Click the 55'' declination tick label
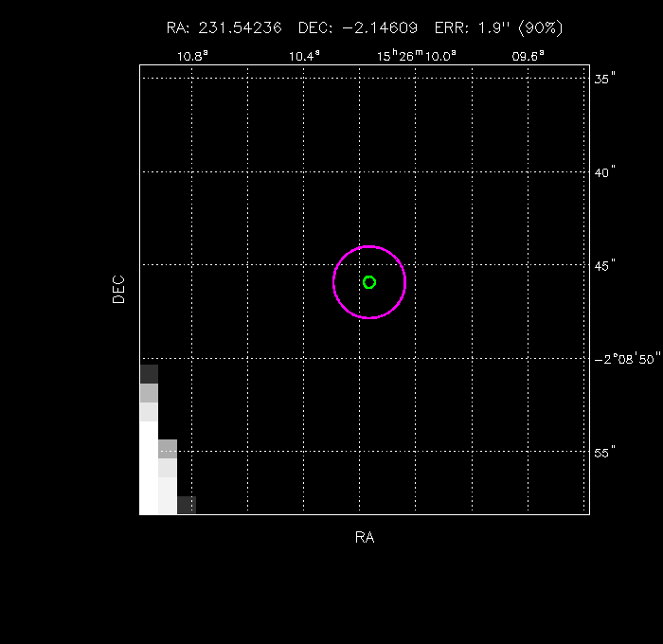This screenshot has width=663, height=644. (x=605, y=452)
